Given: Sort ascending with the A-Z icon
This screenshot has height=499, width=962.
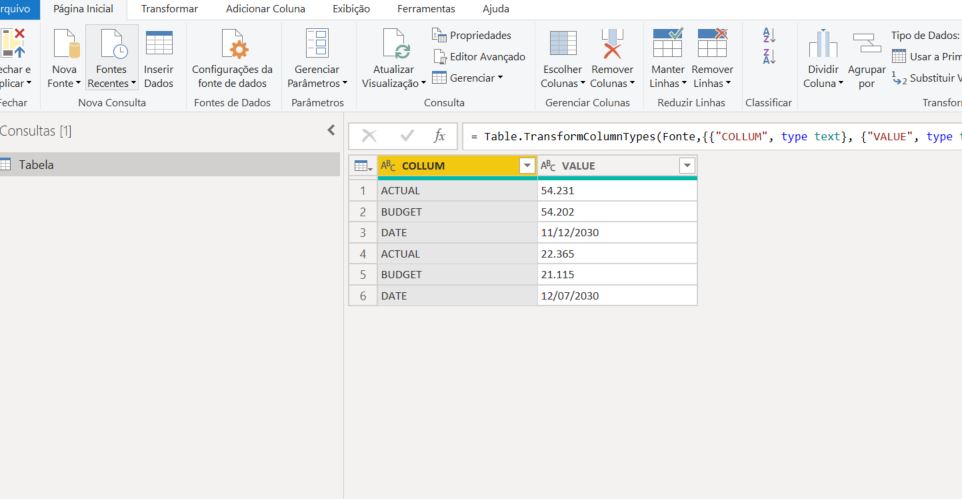Looking at the screenshot, I should point(769,35).
